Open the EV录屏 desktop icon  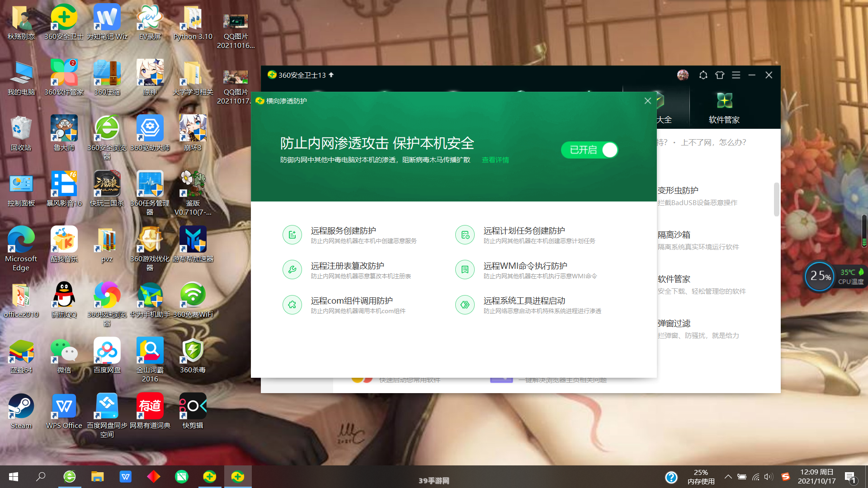pos(150,23)
